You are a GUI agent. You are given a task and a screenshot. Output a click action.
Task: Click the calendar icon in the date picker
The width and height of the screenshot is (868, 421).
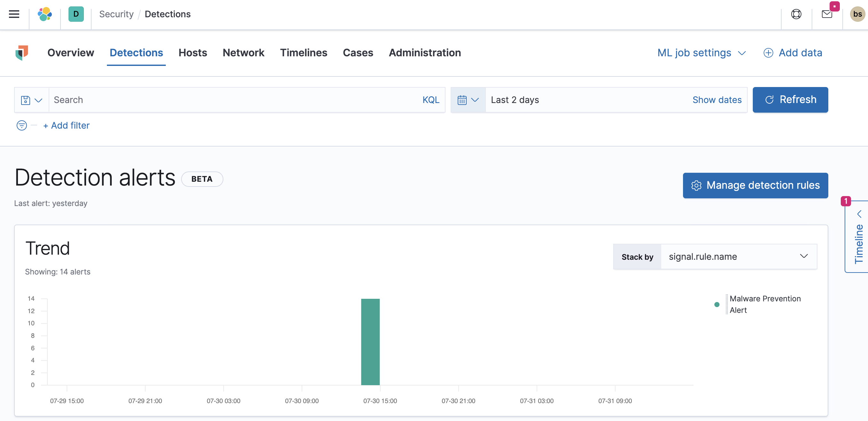[462, 100]
